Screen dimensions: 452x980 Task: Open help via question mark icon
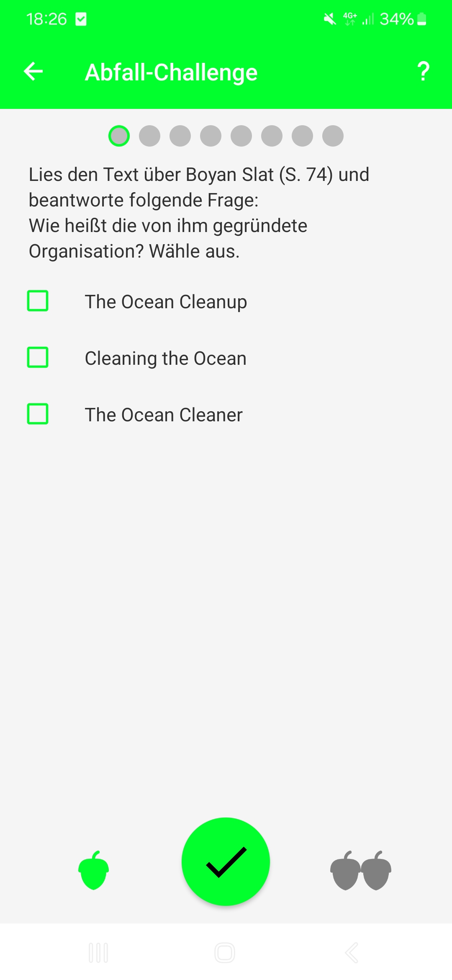(423, 72)
